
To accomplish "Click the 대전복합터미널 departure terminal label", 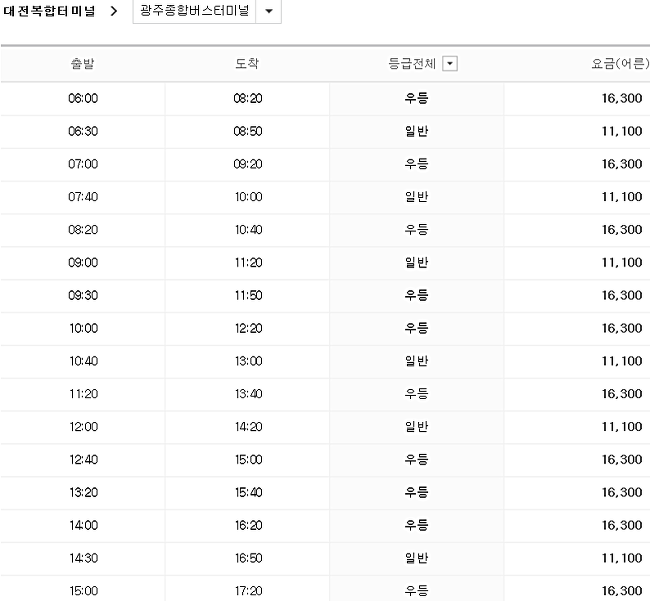I will tap(49, 11).
